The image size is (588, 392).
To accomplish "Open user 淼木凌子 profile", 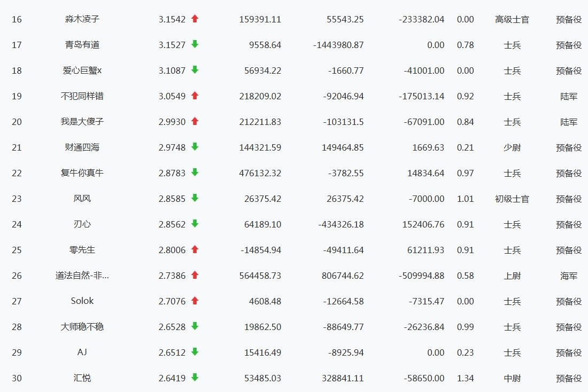I will tap(82, 19).
